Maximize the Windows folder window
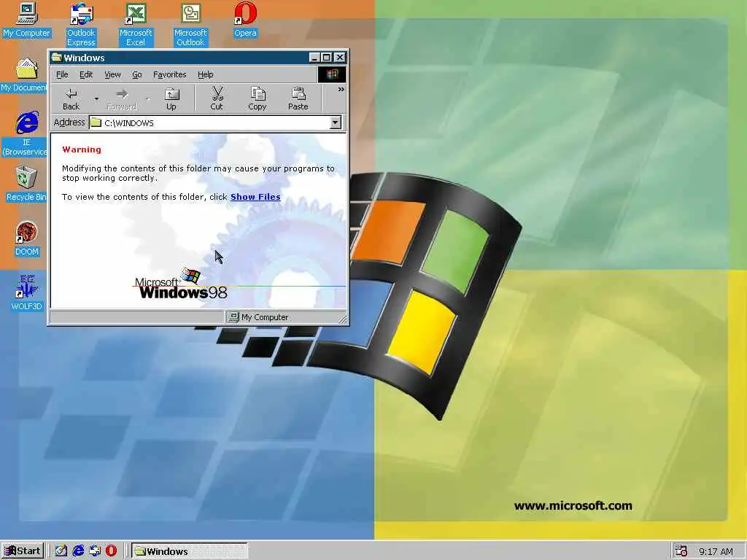 [x=327, y=58]
